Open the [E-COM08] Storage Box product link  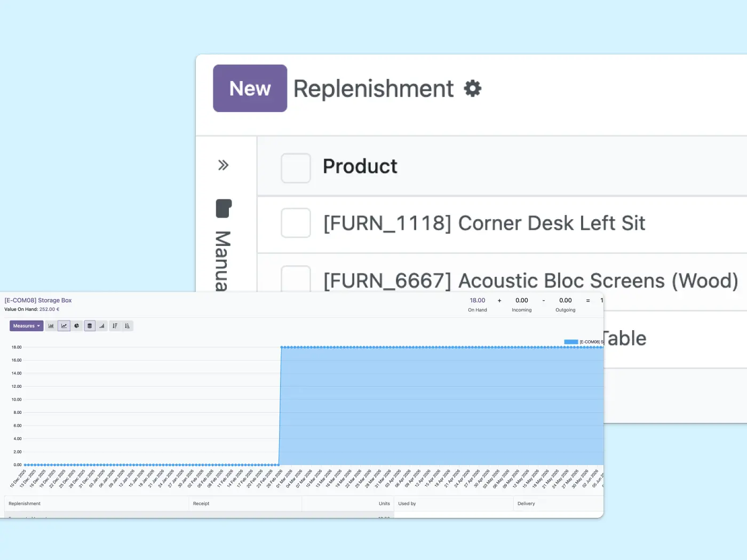point(38,300)
